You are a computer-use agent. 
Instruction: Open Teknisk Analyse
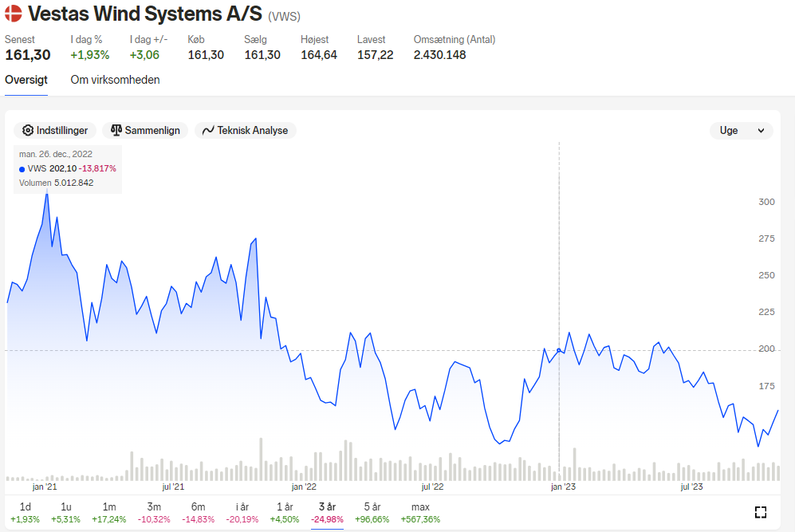coord(246,130)
